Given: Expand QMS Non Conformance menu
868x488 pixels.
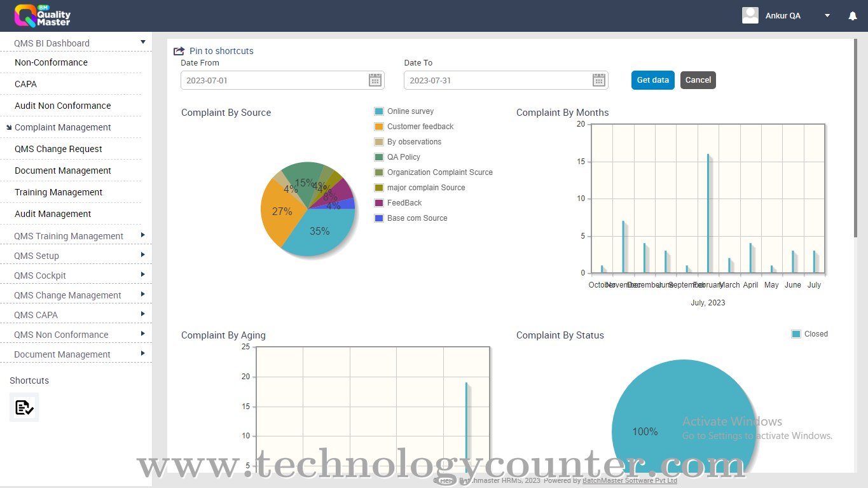Looking at the screenshot, I should (x=76, y=335).
